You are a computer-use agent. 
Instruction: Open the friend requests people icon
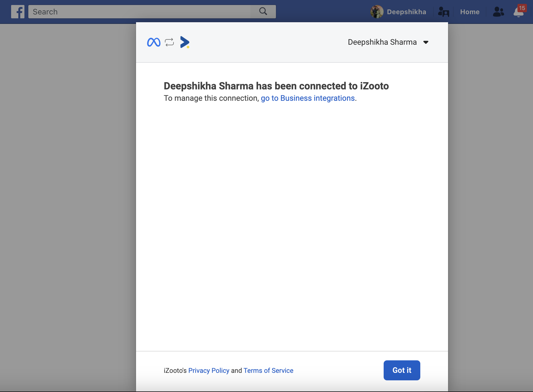point(498,12)
